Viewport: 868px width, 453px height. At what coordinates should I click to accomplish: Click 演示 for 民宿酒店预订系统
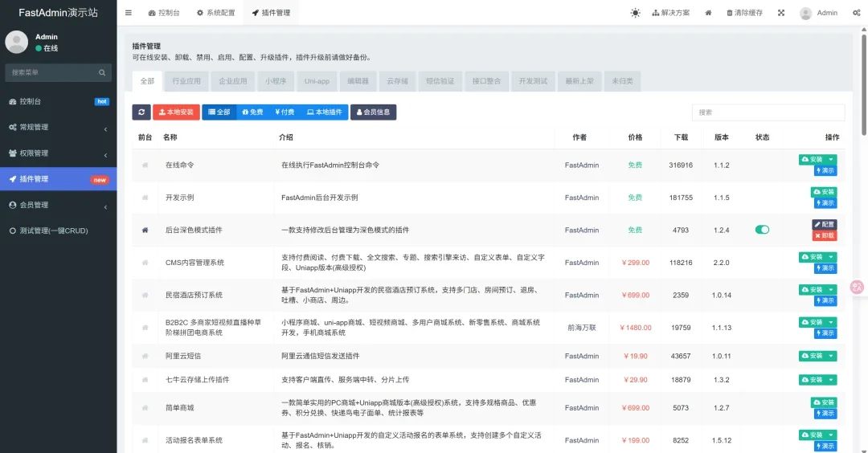coord(825,301)
